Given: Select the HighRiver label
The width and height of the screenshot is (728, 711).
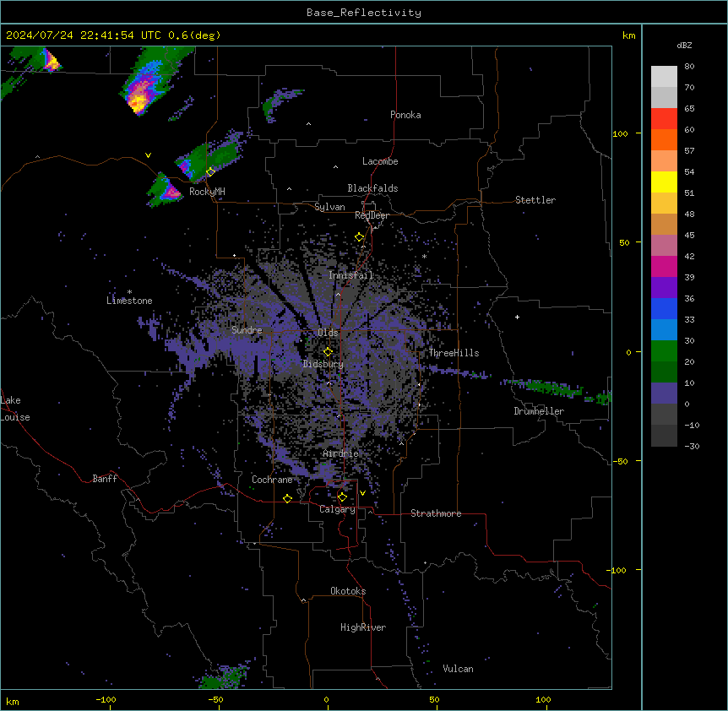Looking at the screenshot, I should [x=363, y=627].
